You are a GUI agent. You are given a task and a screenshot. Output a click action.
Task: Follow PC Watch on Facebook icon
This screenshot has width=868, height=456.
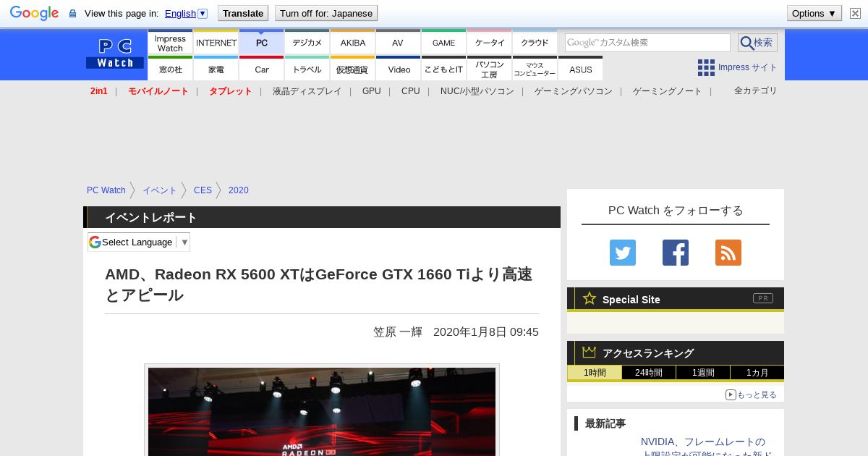[676, 253]
